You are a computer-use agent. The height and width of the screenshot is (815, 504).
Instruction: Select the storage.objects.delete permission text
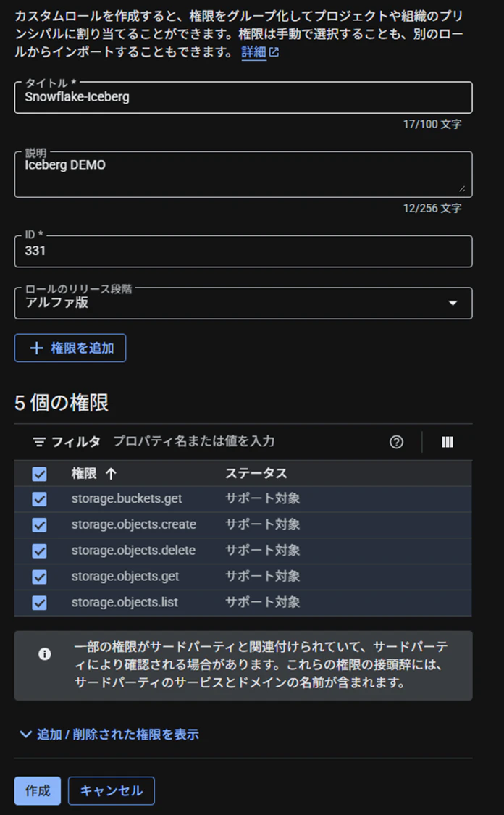tap(133, 551)
